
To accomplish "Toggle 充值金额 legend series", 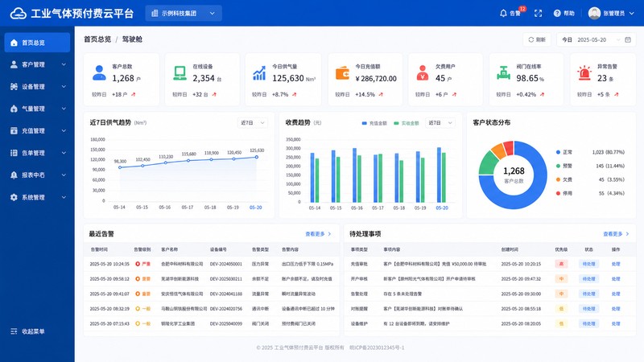I will click(374, 123).
